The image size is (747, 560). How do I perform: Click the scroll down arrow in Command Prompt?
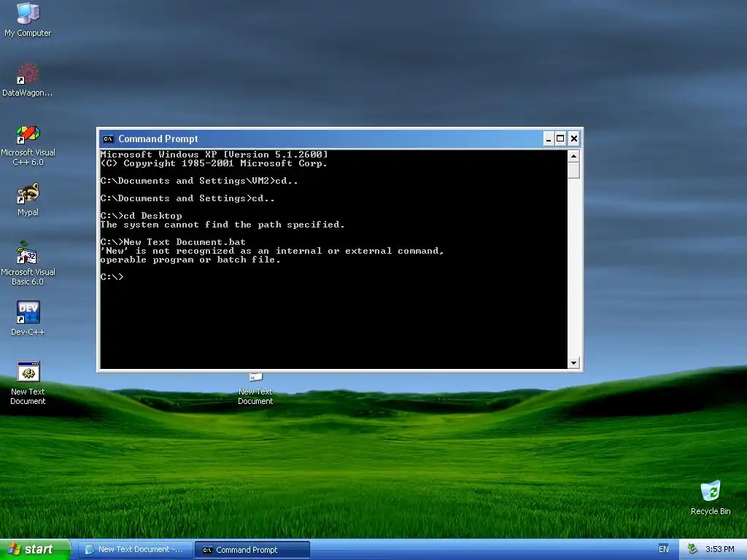pos(573,363)
